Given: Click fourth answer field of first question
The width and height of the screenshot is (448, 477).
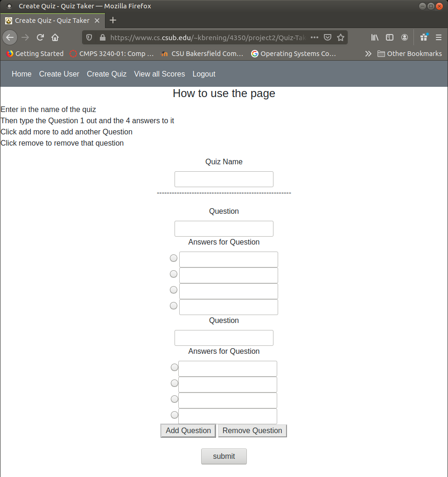Looking at the screenshot, I should click(228, 307).
